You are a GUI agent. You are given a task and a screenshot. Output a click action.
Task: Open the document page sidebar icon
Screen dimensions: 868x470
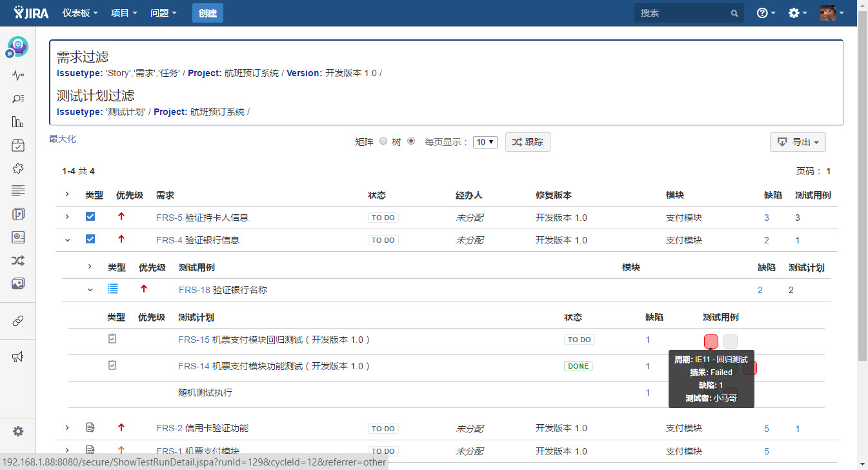click(x=18, y=214)
